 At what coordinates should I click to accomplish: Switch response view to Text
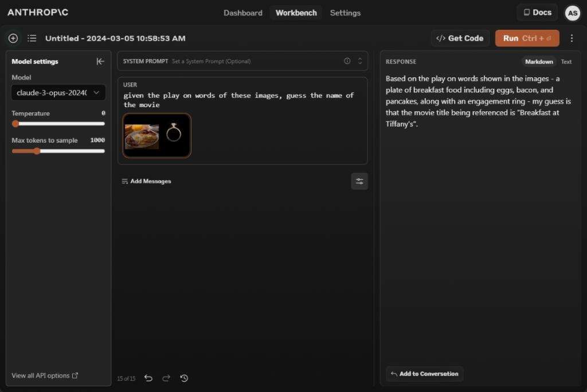(x=566, y=62)
